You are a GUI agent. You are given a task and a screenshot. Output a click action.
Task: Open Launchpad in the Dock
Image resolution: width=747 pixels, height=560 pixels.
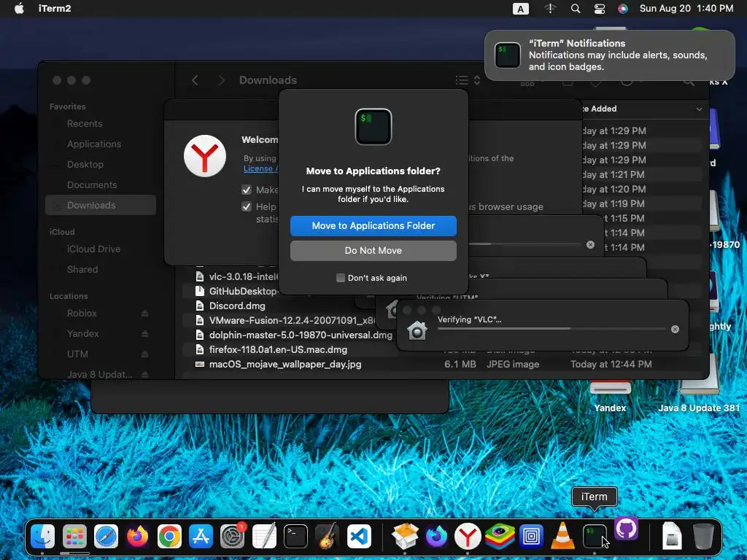click(74, 536)
